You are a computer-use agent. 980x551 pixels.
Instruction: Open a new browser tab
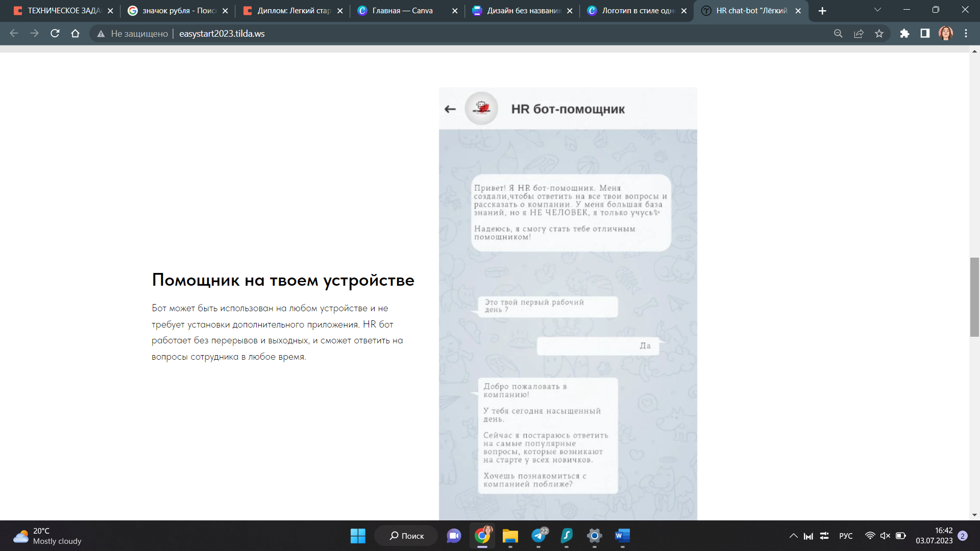tap(822, 11)
